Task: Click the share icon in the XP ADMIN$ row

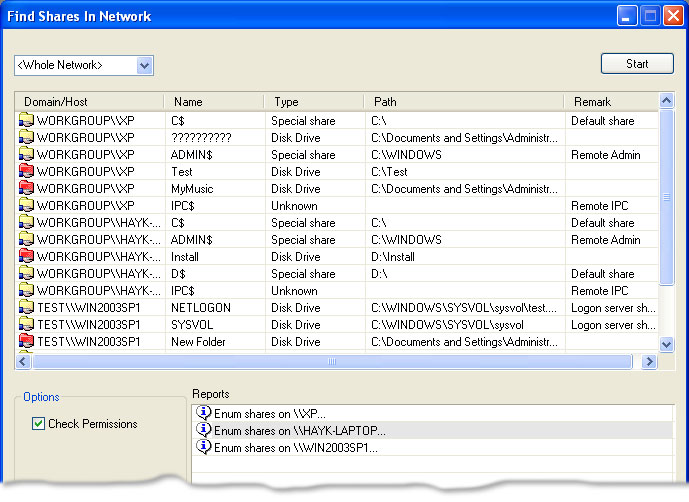Action: click(26, 154)
